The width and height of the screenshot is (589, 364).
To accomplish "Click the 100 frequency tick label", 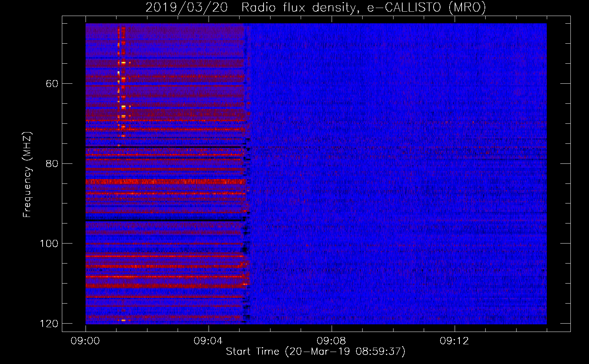I will click(x=49, y=244).
